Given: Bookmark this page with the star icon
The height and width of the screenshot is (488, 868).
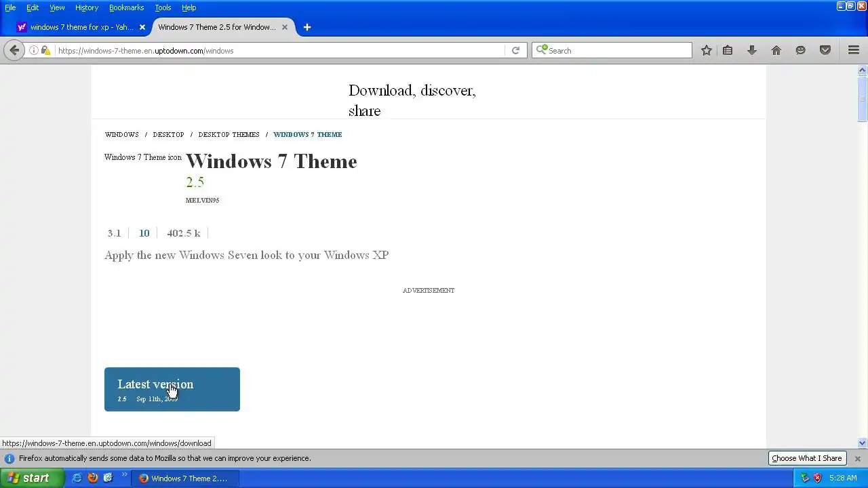Looking at the screenshot, I should (x=707, y=50).
